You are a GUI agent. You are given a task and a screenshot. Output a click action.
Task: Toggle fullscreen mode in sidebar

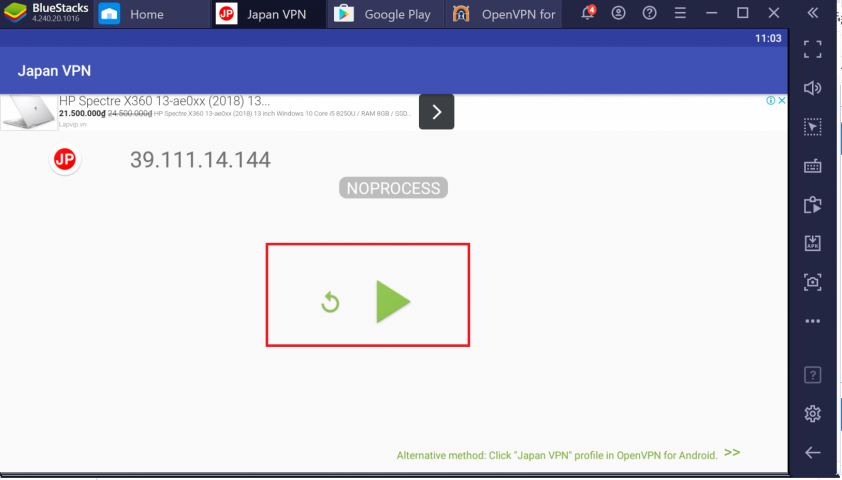tap(812, 49)
